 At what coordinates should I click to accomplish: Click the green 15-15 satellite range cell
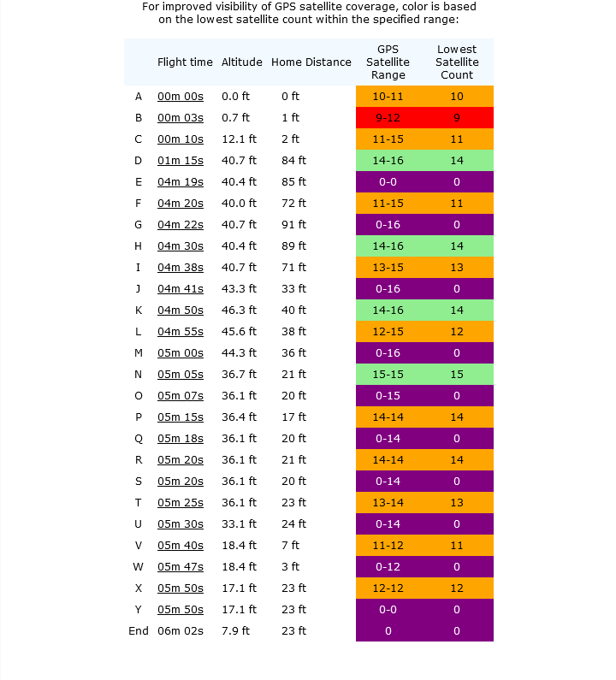click(388, 375)
